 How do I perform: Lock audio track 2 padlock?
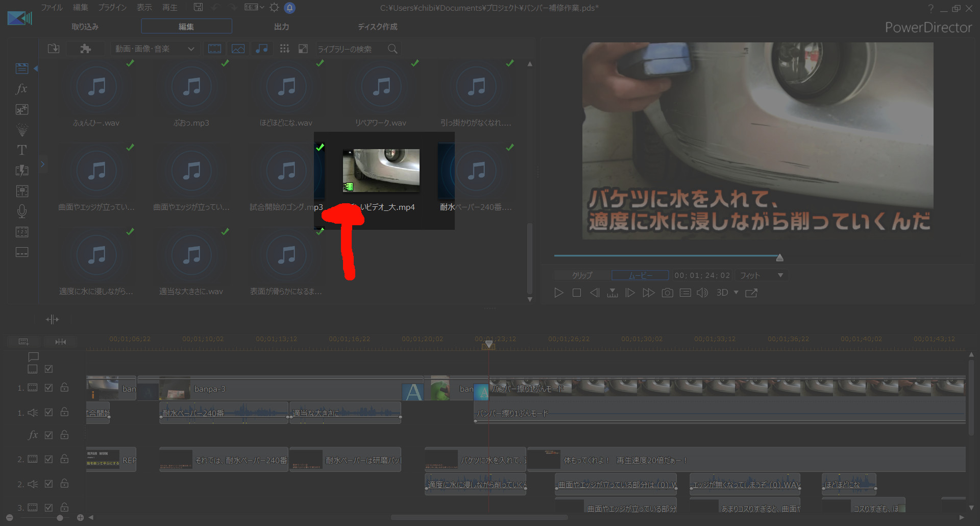tap(64, 483)
